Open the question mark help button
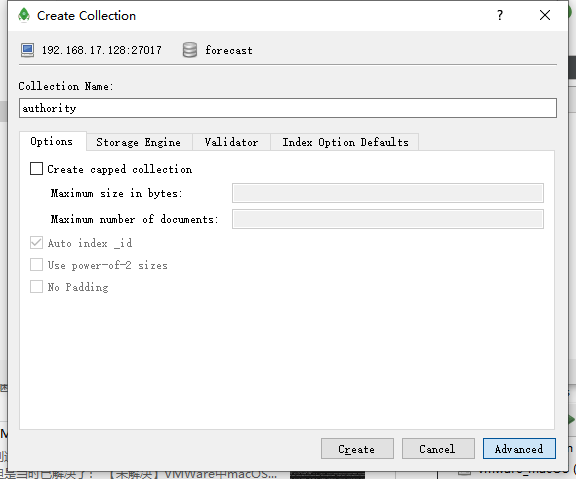This screenshot has height=479, width=576. [x=500, y=15]
